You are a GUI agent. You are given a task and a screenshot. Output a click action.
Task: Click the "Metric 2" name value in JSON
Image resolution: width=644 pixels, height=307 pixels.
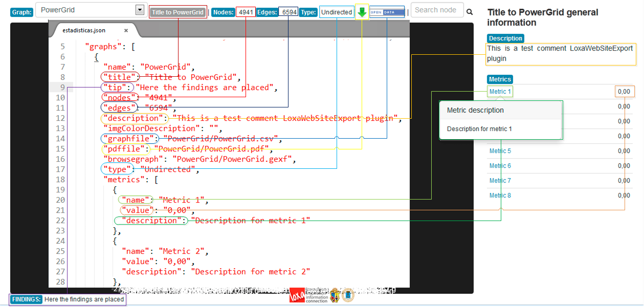(181, 251)
